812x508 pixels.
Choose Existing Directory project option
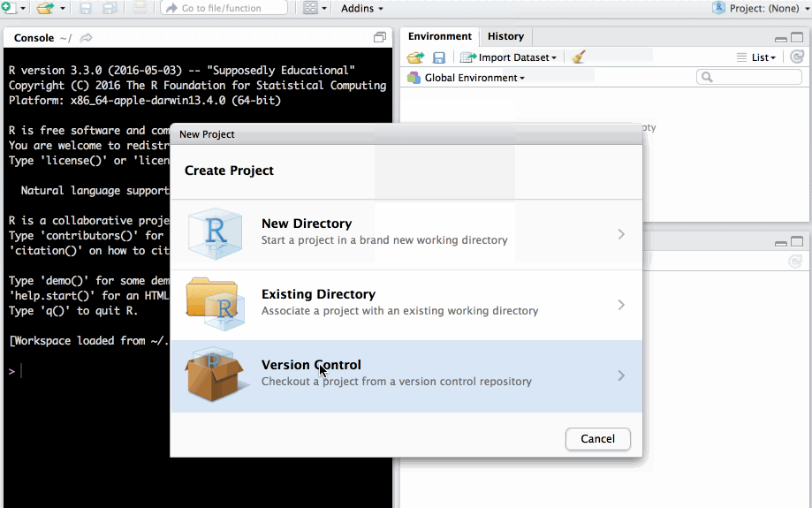tap(406, 305)
